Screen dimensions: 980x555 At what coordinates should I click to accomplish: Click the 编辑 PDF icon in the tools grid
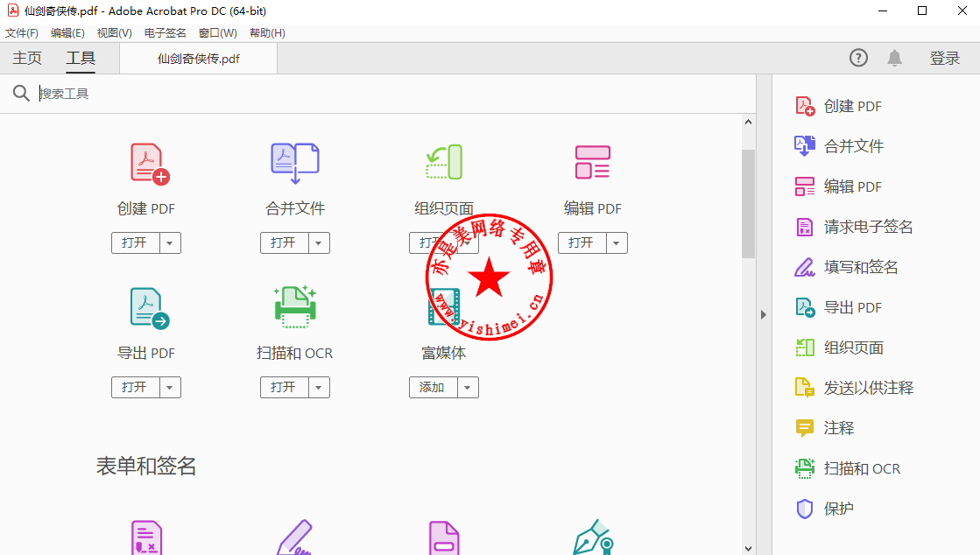pos(593,162)
